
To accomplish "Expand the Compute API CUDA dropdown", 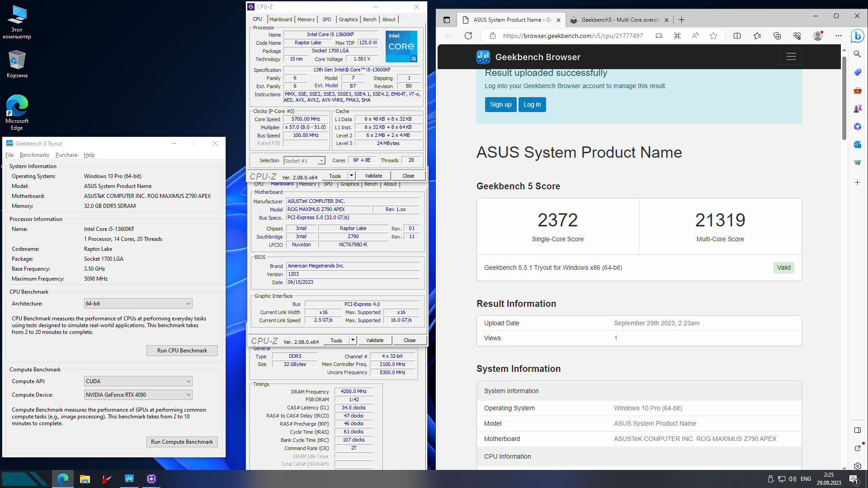I will (x=138, y=381).
